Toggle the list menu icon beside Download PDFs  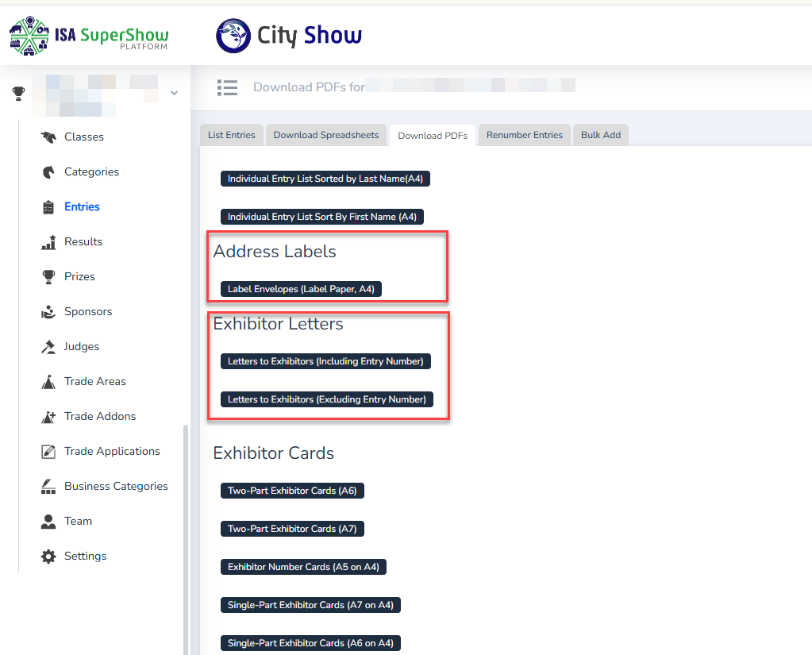tap(227, 87)
